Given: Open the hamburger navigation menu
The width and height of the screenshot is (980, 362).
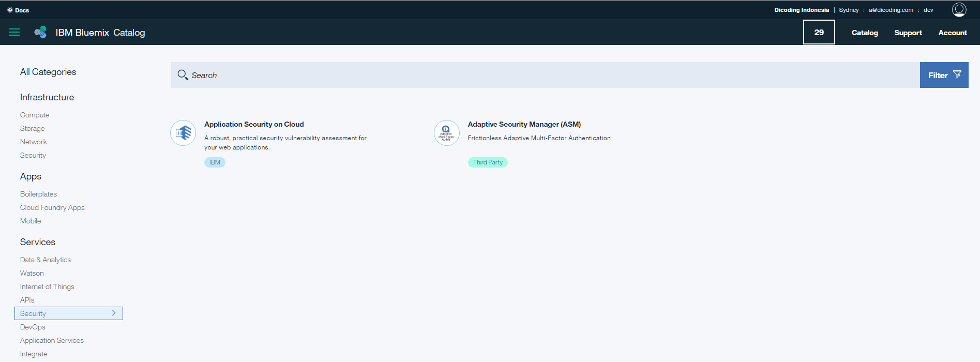Looking at the screenshot, I should [x=14, y=32].
